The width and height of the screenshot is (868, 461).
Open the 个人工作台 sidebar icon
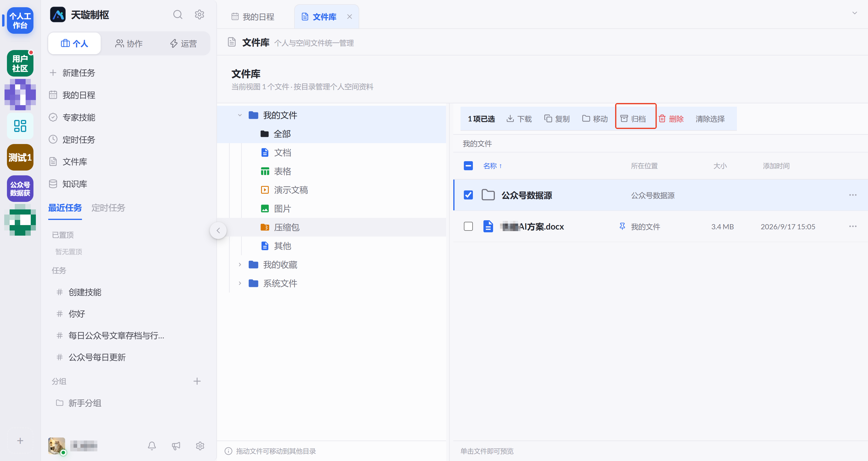pos(20,20)
